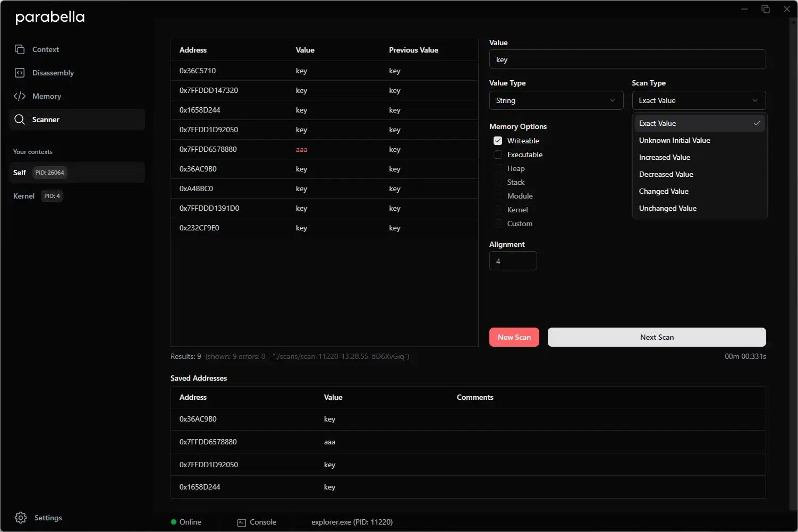This screenshot has height=532, width=798.
Task: Switch to the Disassembly view
Action: (53, 73)
